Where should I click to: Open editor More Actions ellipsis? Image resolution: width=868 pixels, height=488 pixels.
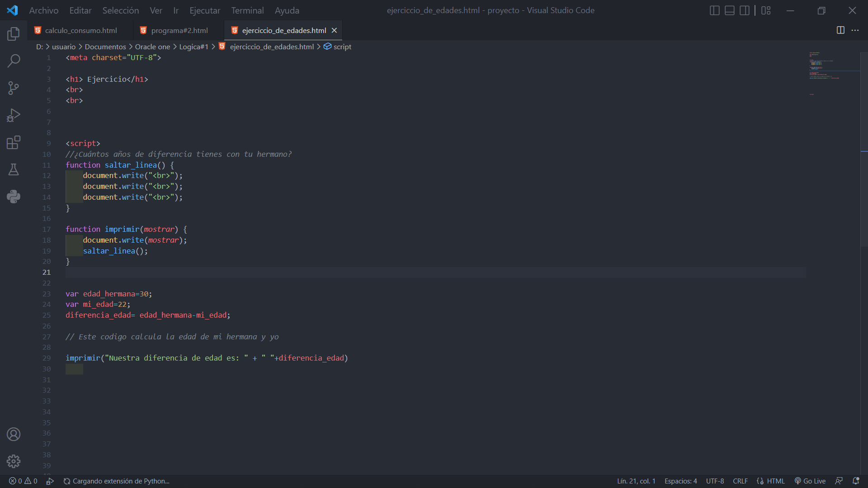coord(855,30)
